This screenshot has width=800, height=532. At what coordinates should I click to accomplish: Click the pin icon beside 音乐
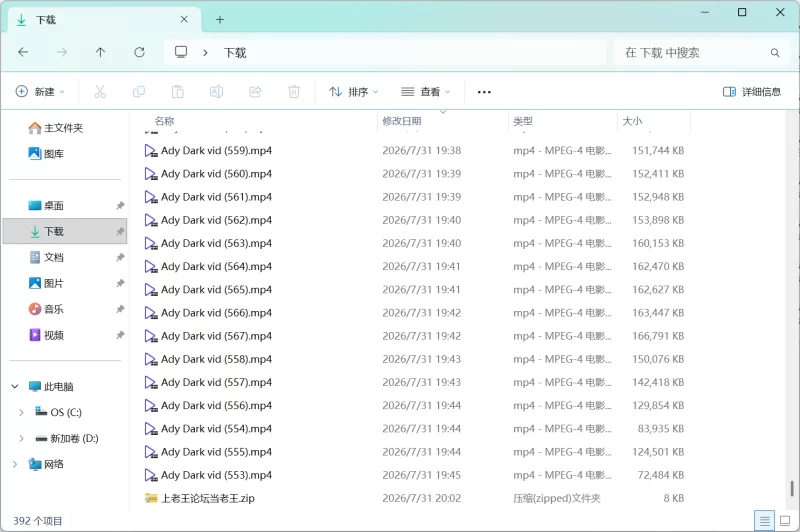pyautogui.click(x=120, y=309)
